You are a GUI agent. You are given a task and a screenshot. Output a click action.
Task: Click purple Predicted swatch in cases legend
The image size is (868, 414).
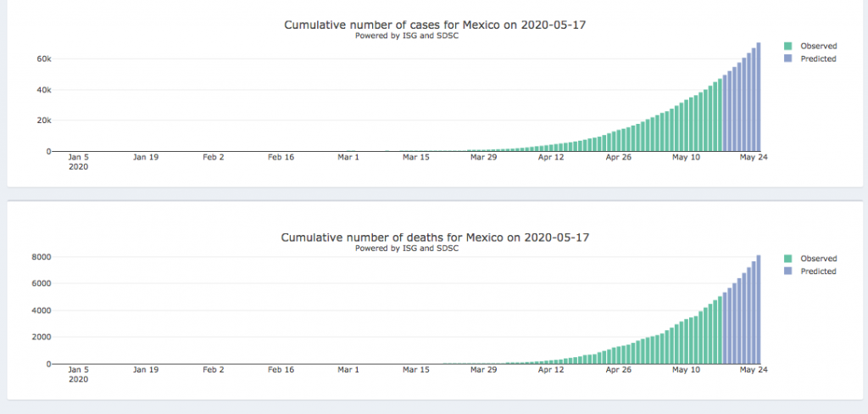point(788,59)
